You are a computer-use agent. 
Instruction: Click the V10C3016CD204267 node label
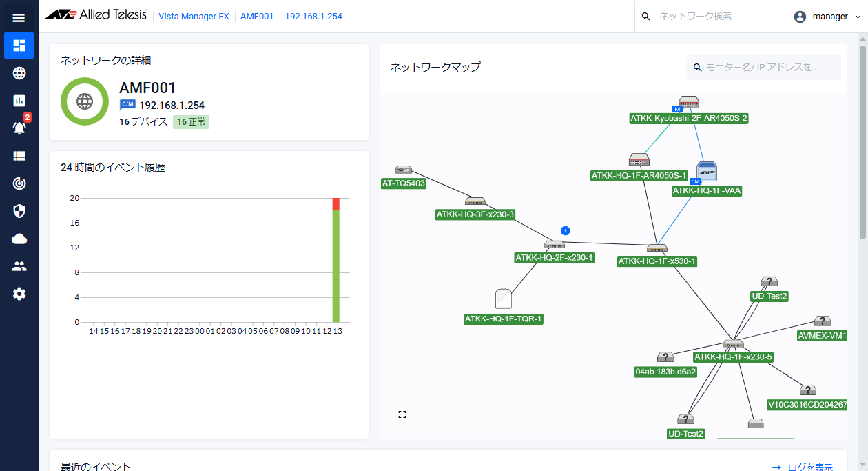pyautogui.click(x=807, y=405)
